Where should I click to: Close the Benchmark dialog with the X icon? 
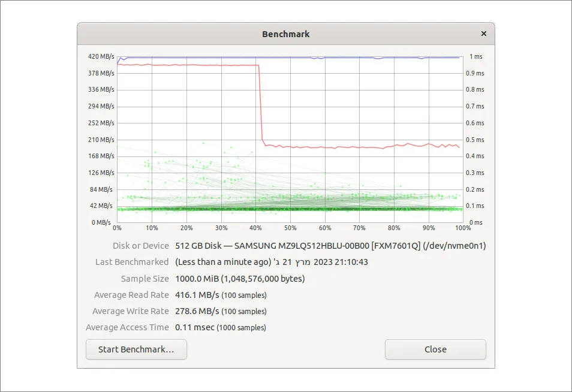tap(483, 34)
